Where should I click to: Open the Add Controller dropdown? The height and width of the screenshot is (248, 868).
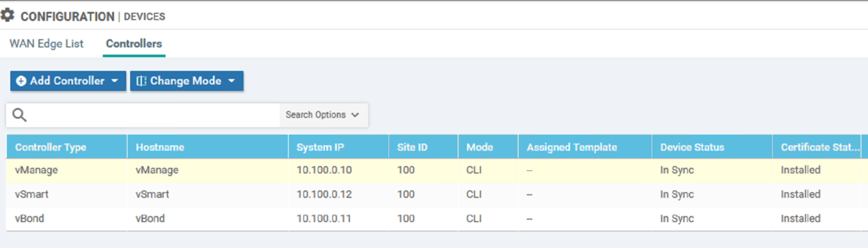point(68,81)
